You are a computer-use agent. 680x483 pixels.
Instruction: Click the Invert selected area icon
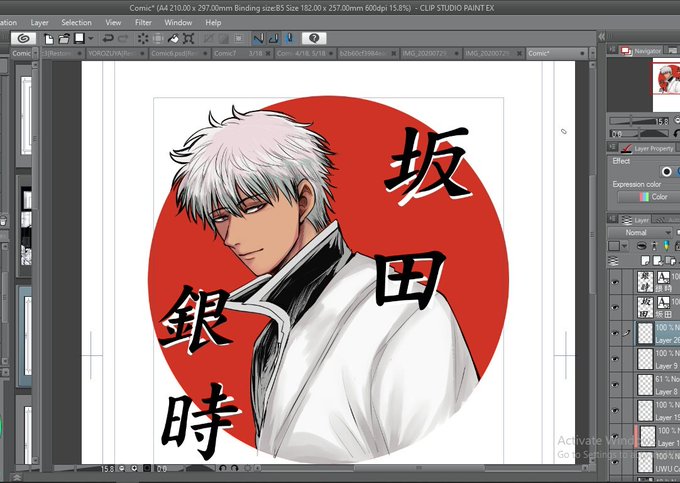(223, 39)
